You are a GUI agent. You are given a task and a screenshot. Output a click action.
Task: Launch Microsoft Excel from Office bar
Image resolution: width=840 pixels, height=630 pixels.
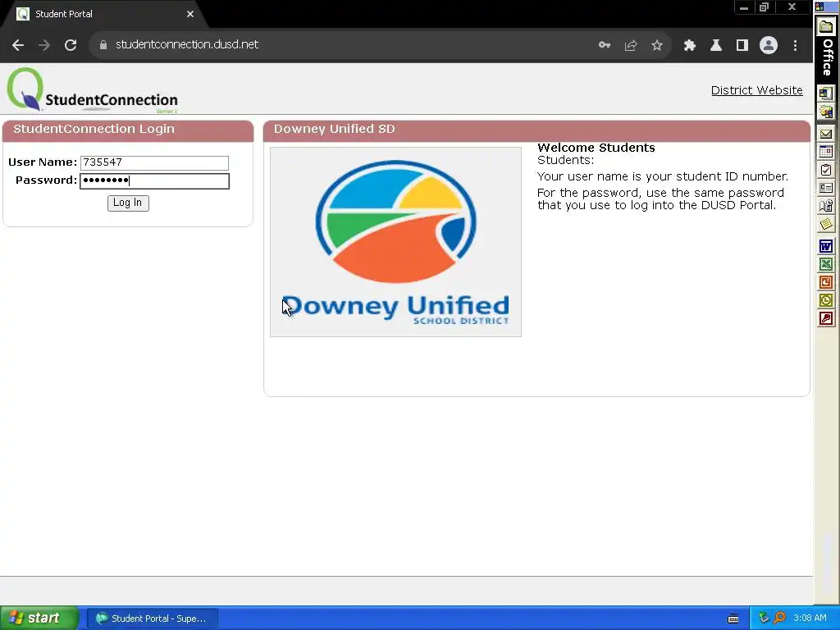point(825,265)
